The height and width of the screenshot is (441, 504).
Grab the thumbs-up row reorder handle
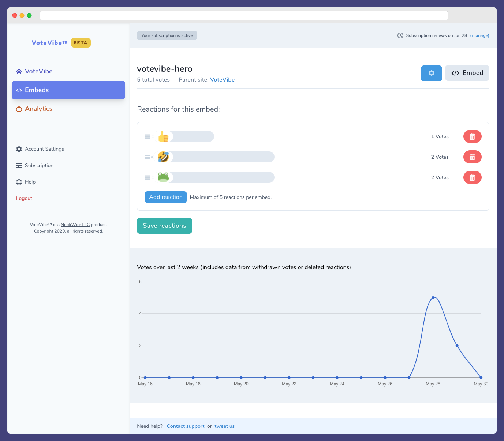[149, 136]
